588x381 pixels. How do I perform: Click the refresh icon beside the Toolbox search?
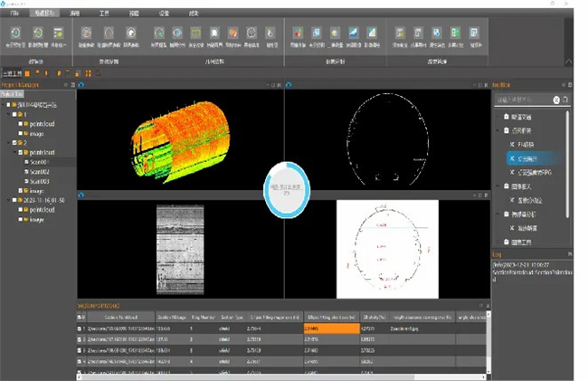click(x=566, y=99)
